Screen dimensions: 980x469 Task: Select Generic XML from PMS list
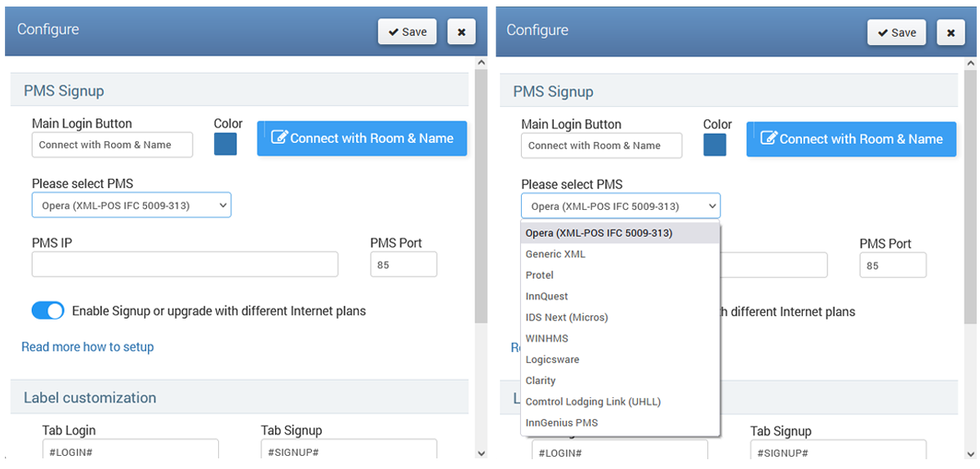[x=555, y=254]
